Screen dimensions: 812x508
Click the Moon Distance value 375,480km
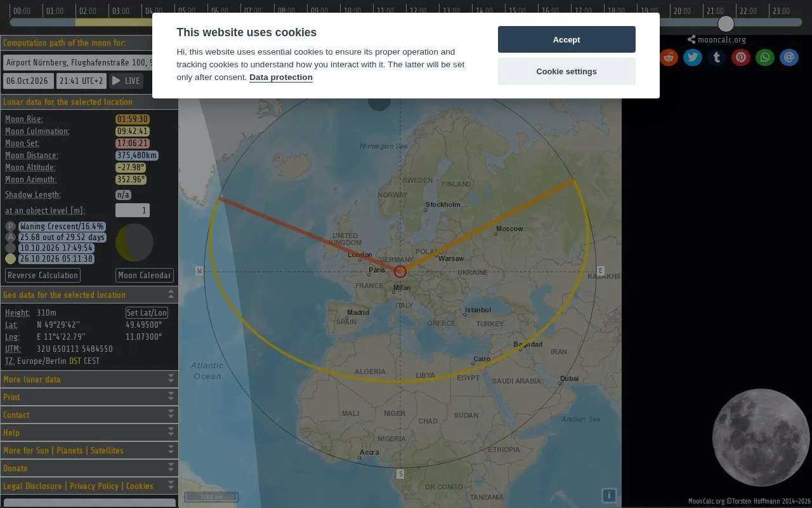[137, 156]
